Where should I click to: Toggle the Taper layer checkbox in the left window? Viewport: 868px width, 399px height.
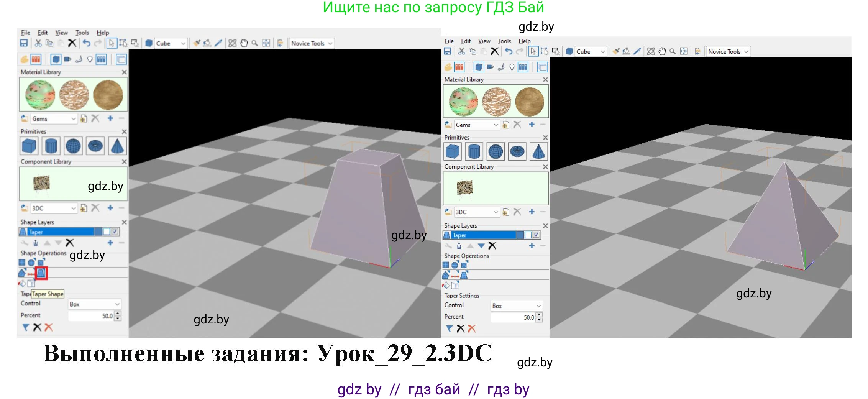(x=115, y=232)
